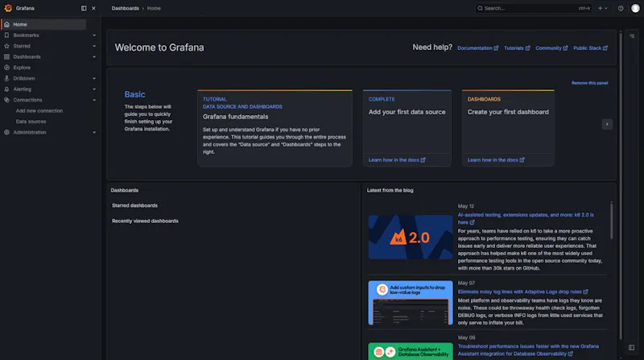Open the Public Slack link
The height and width of the screenshot is (360, 644).
click(591, 48)
